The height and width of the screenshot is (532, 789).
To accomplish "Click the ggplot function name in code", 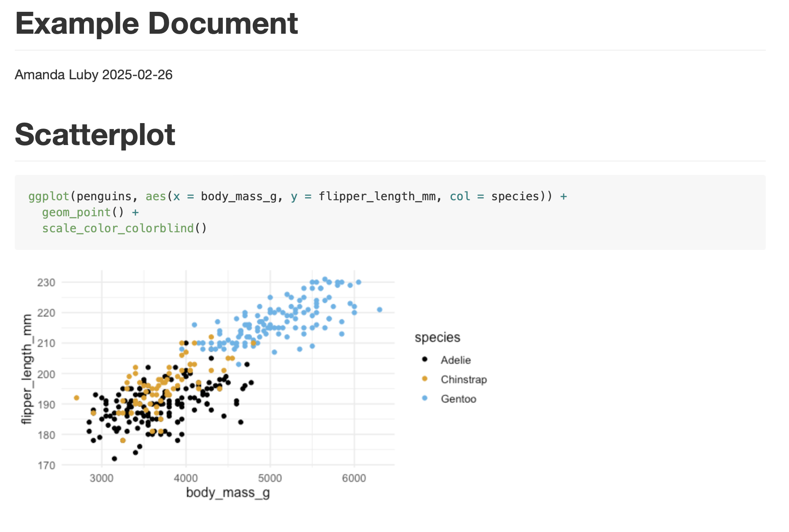I will click(x=49, y=196).
